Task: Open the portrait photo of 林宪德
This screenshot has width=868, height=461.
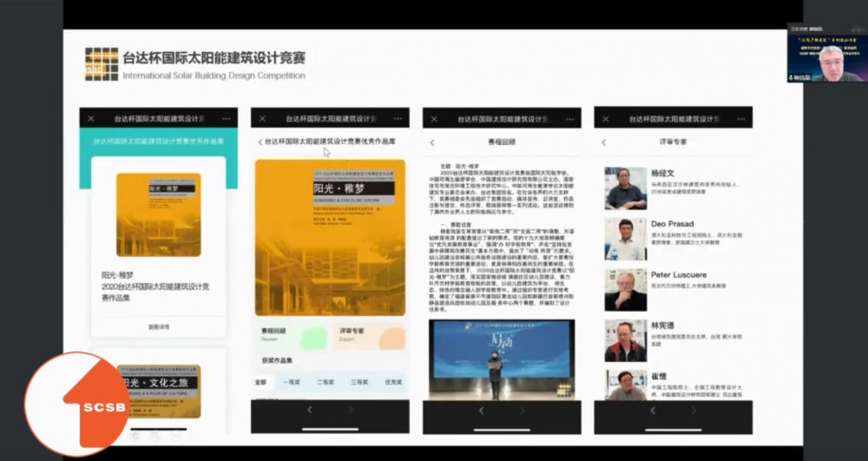Action: [x=626, y=341]
